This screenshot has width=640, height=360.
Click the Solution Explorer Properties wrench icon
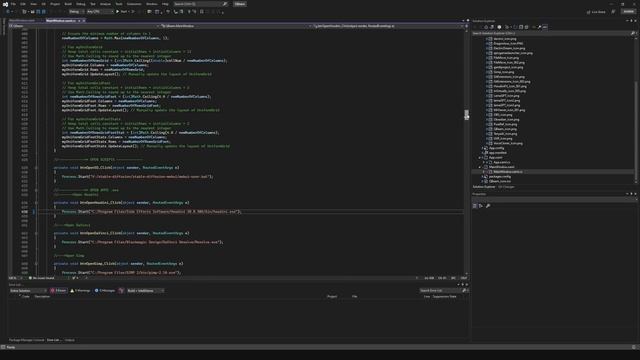tap(539, 27)
